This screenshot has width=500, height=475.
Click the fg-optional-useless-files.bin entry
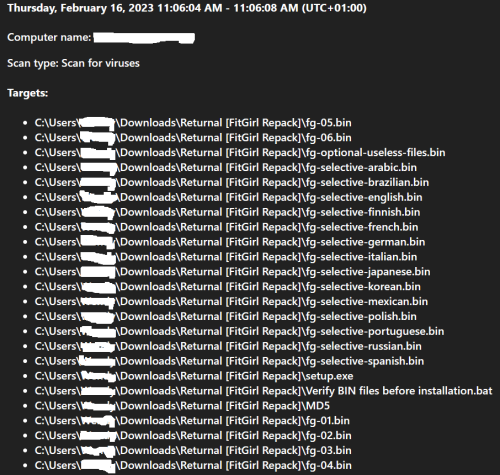240,153
